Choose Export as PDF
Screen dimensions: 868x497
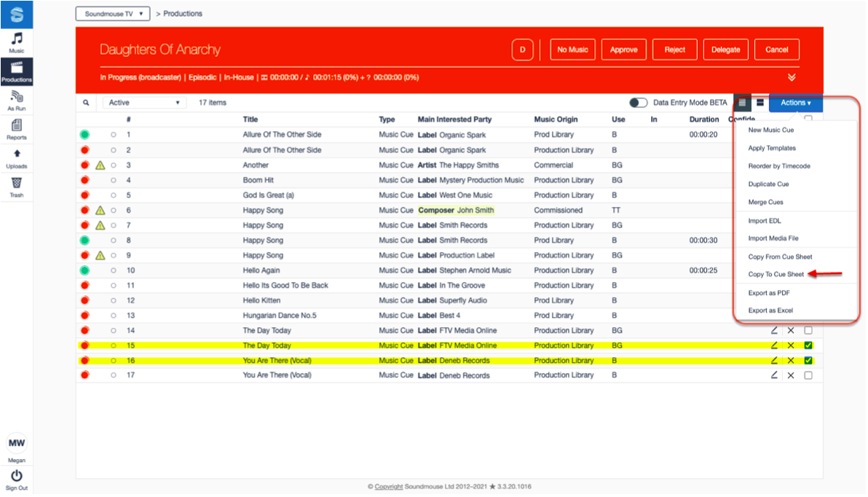769,292
